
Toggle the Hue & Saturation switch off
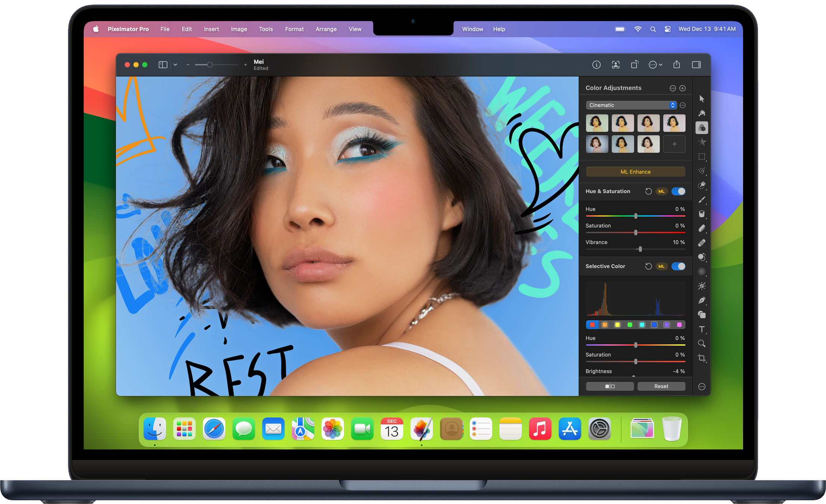pos(678,191)
